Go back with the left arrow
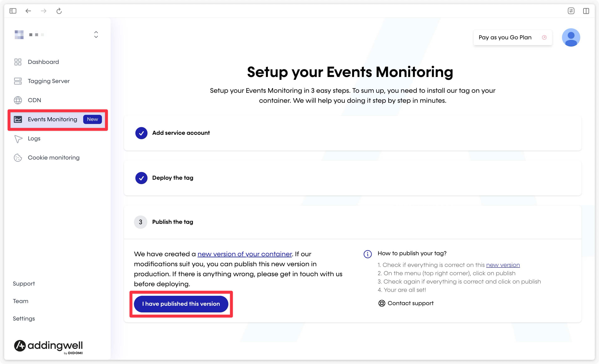Image resolution: width=599 pixels, height=364 pixels. (28, 11)
